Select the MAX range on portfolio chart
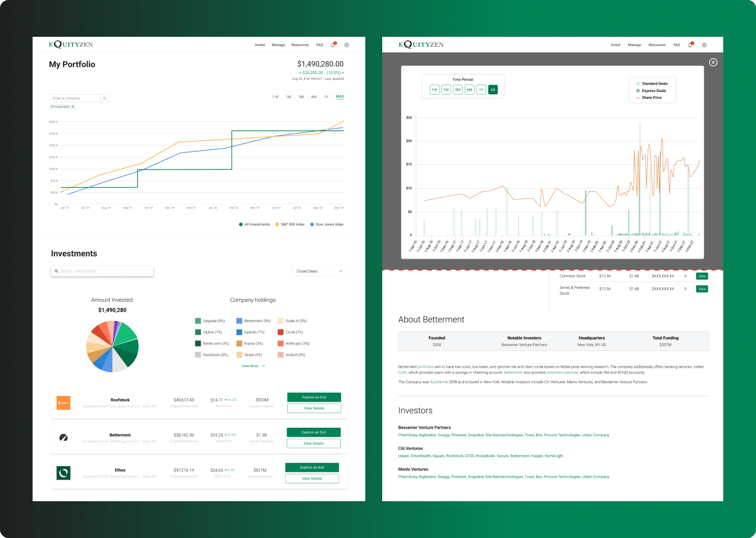The image size is (756, 538). point(340,97)
